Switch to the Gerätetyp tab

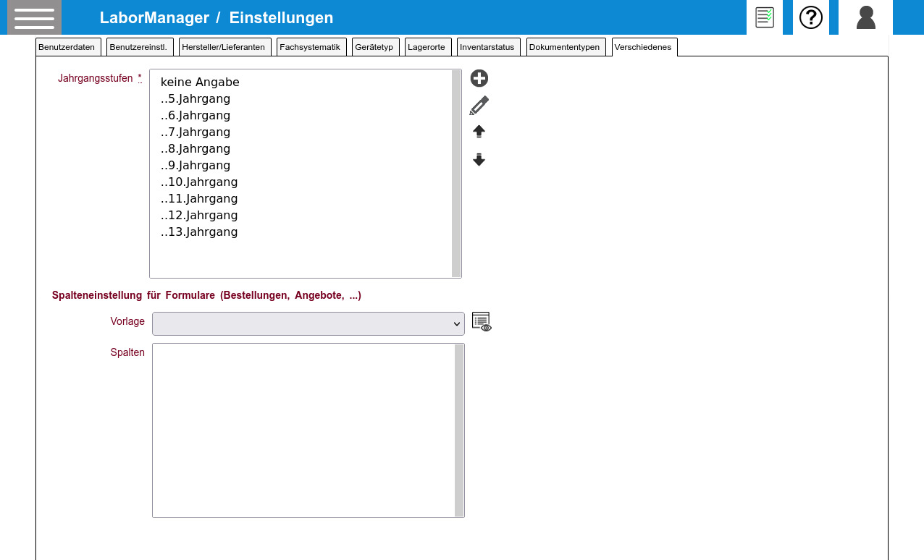pos(376,47)
